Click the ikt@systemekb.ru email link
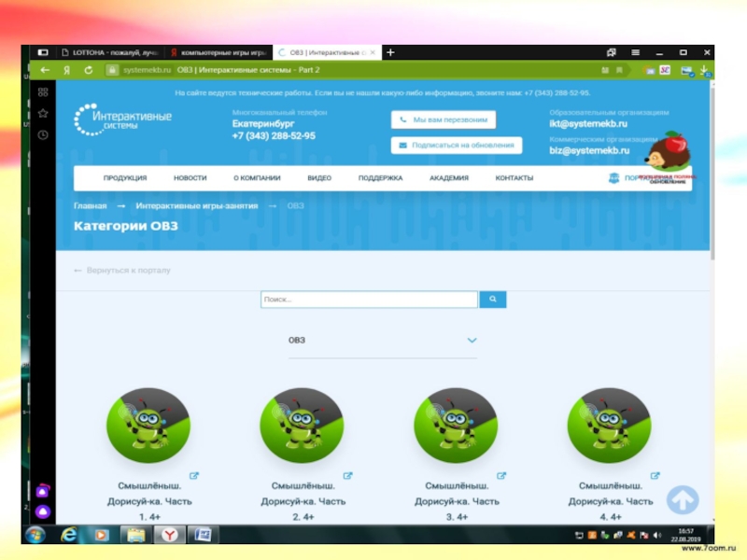This screenshot has height=560, width=747. click(x=588, y=123)
